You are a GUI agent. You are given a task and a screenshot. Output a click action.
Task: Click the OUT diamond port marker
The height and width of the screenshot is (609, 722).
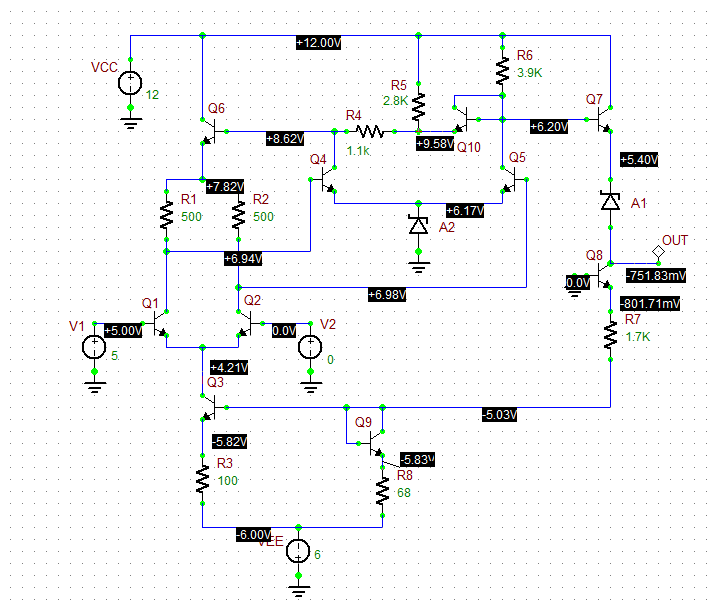click(658, 252)
